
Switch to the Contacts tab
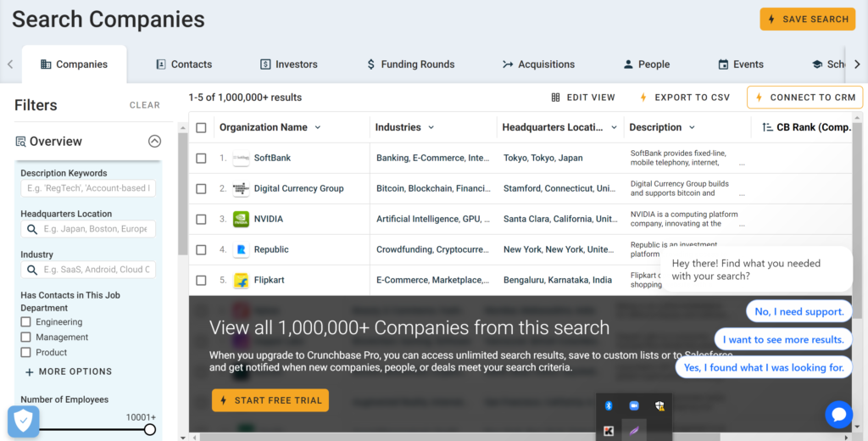[184, 64]
